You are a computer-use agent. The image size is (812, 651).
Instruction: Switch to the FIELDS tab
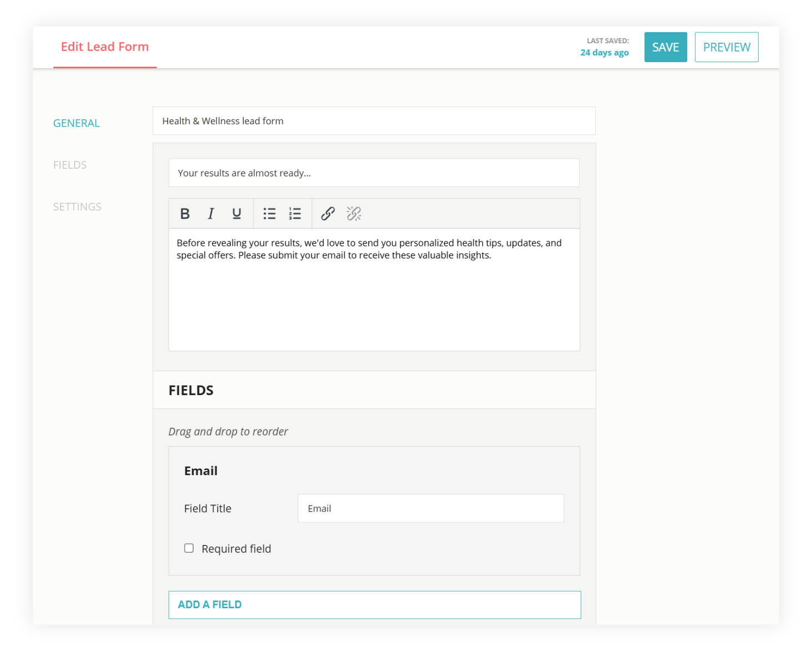(x=70, y=164)
